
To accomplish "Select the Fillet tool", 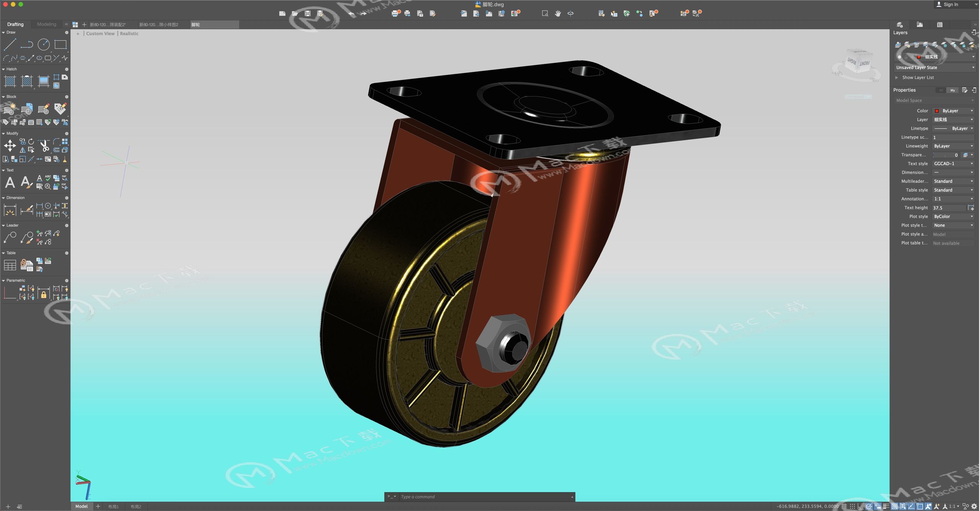I will pos(56,142).
